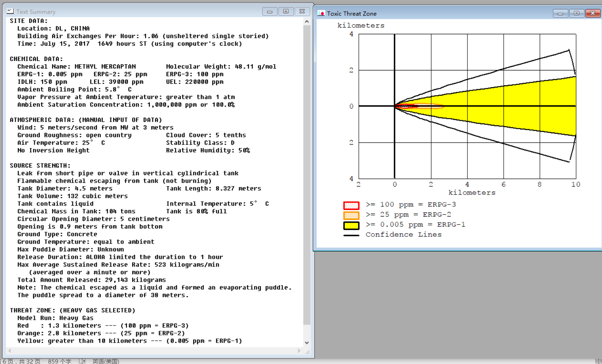This screenshot has height=364, width=602.
Task: Click the red ERPG-3 legend swatch
Action: (351, 206)
